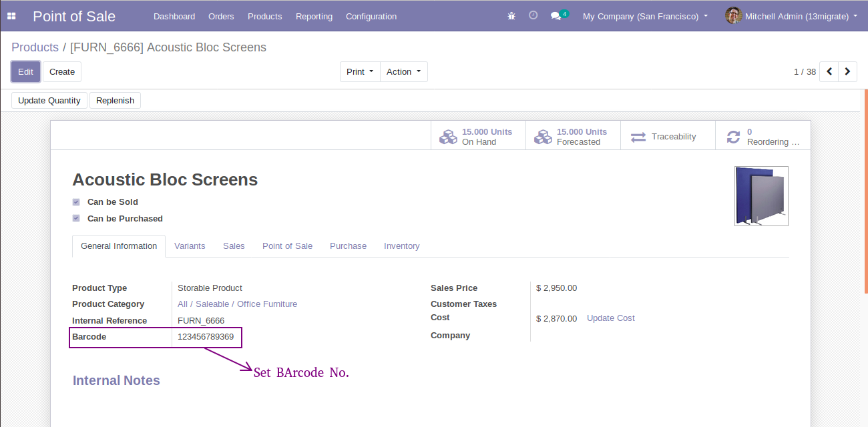Click the Update Cost link
The image size is (868, 427).
[x=611, y=318]
